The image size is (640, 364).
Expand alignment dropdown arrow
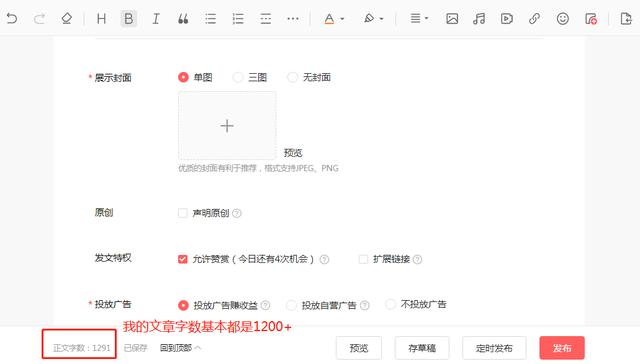pyautogui.click(x=427, y=18)
